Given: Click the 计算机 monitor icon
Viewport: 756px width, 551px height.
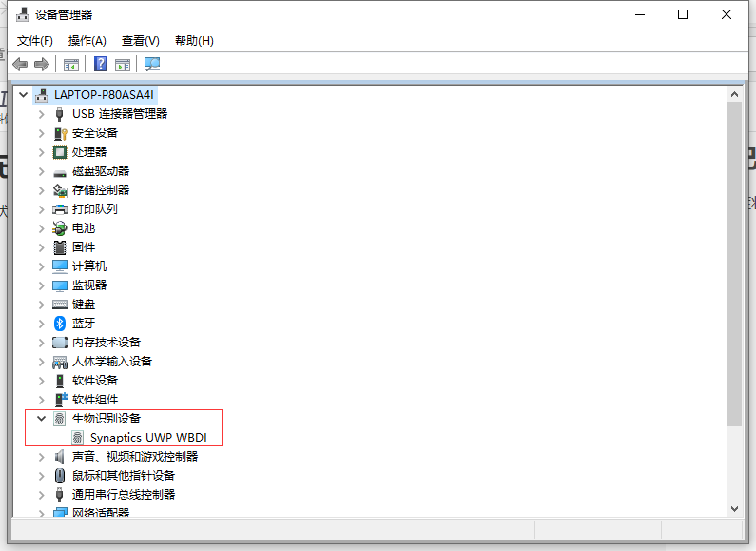Looking at the screenshot, I should coord(60,266).
